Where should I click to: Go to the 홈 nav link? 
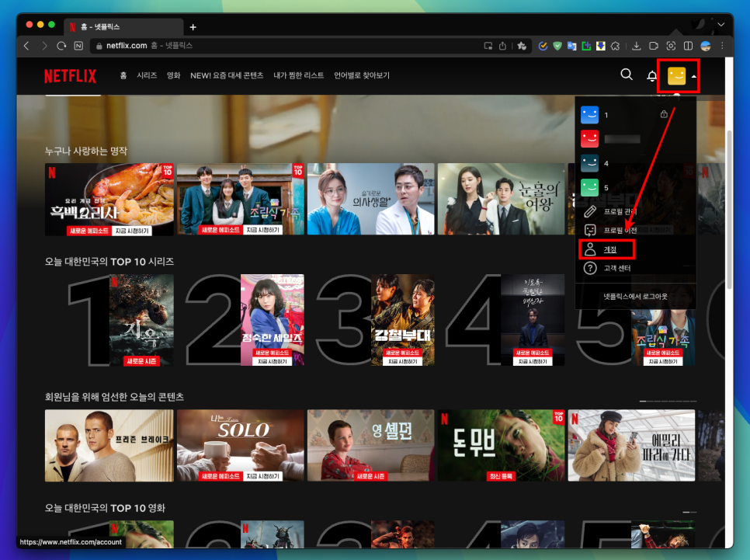point(123,75)
